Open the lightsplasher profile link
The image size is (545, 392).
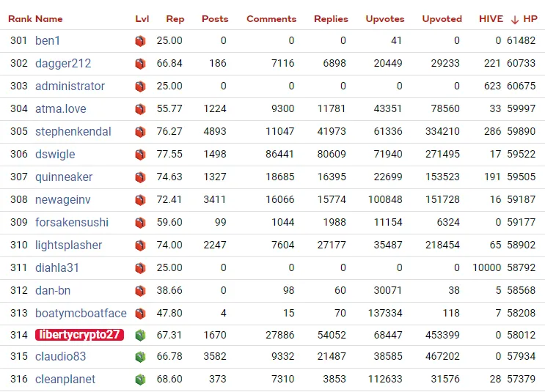[68, 245]
